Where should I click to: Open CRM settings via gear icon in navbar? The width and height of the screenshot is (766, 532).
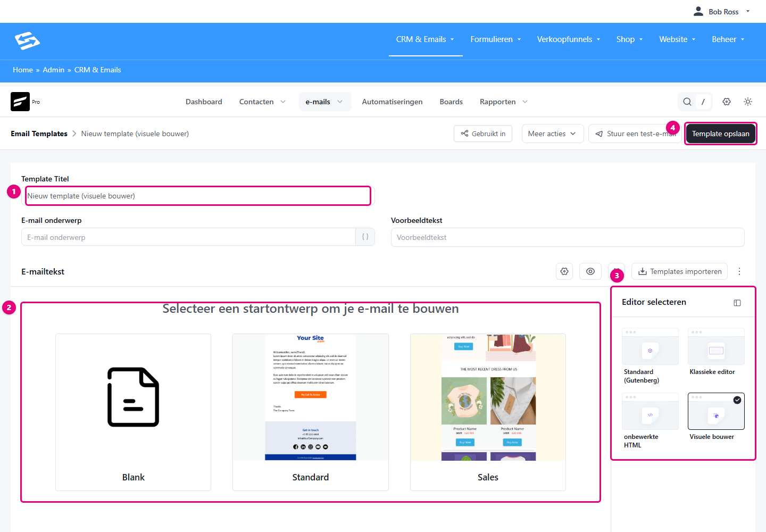pos(727,102)
